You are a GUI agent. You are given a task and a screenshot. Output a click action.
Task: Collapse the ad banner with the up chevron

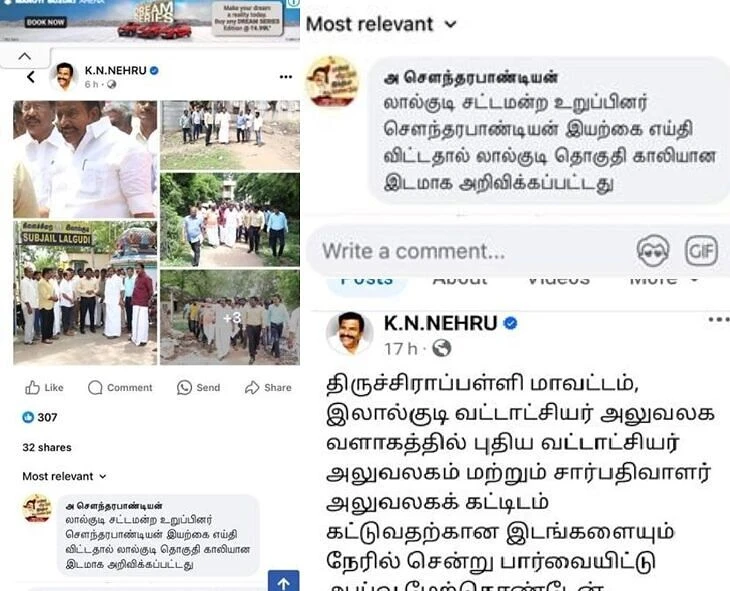click(25, 57)
